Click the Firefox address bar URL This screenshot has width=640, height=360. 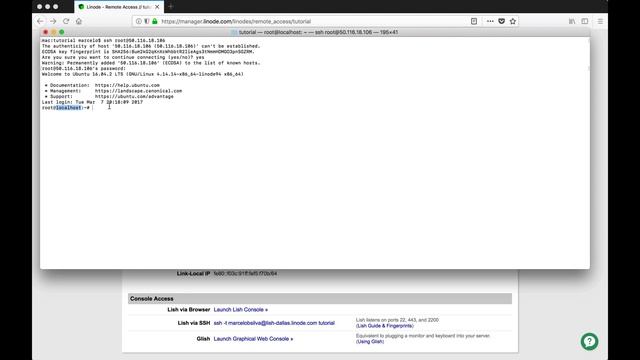coord(236,21)
